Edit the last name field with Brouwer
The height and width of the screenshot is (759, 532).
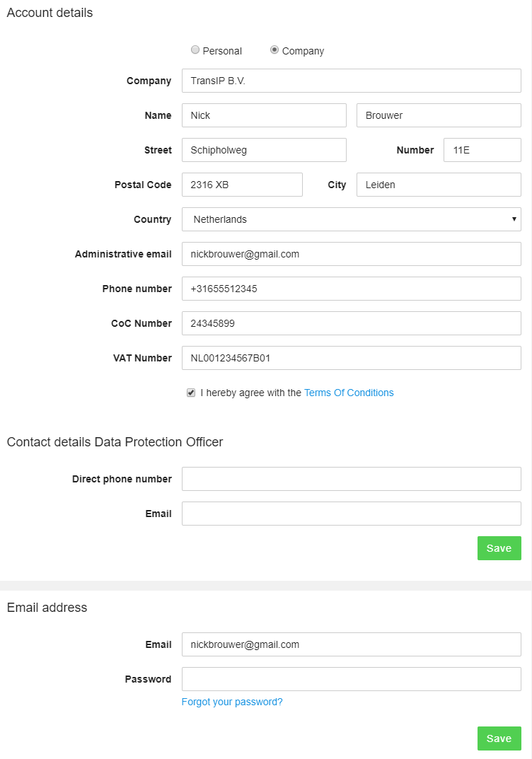(x=439, y=115)
